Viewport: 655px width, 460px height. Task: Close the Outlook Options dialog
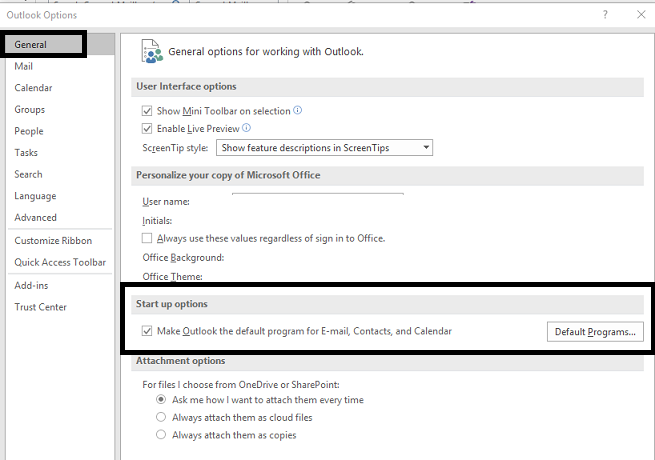point(641,15)
